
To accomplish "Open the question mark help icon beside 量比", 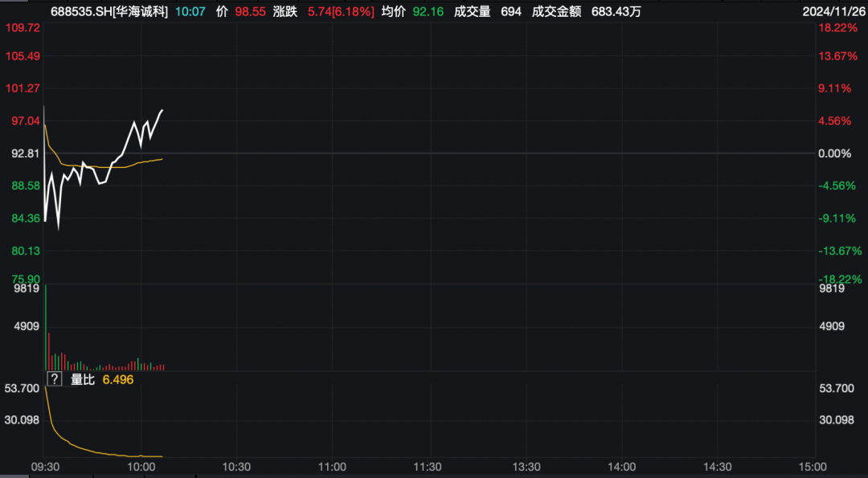I will (x=55, y=379).
